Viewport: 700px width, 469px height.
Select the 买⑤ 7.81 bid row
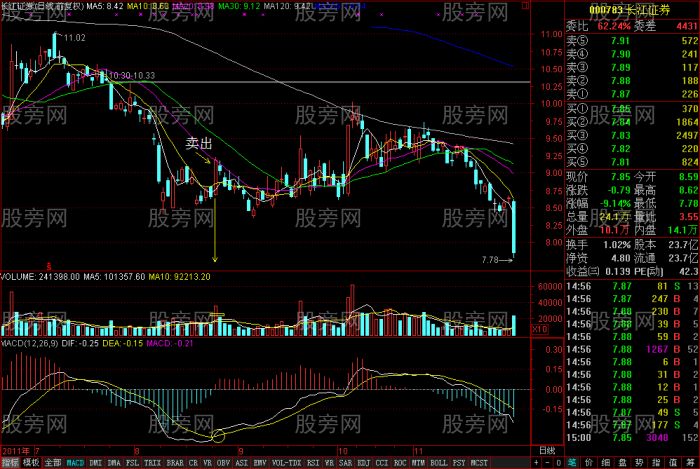(632, 162)
